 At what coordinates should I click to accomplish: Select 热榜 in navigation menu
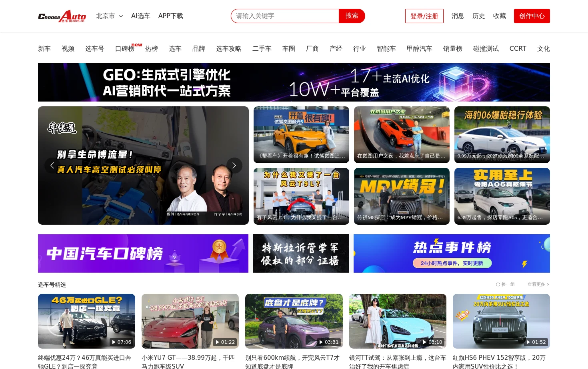[x=152, y=49]
